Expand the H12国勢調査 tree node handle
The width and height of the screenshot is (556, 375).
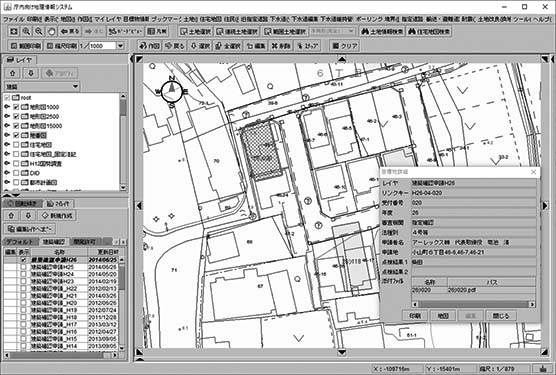(7, 163)
